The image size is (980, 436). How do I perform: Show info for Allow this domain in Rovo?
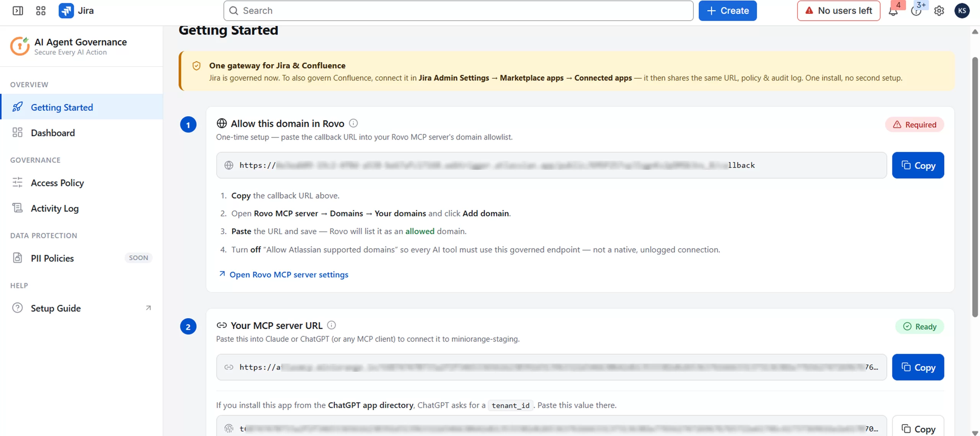[x=353, y=123]
